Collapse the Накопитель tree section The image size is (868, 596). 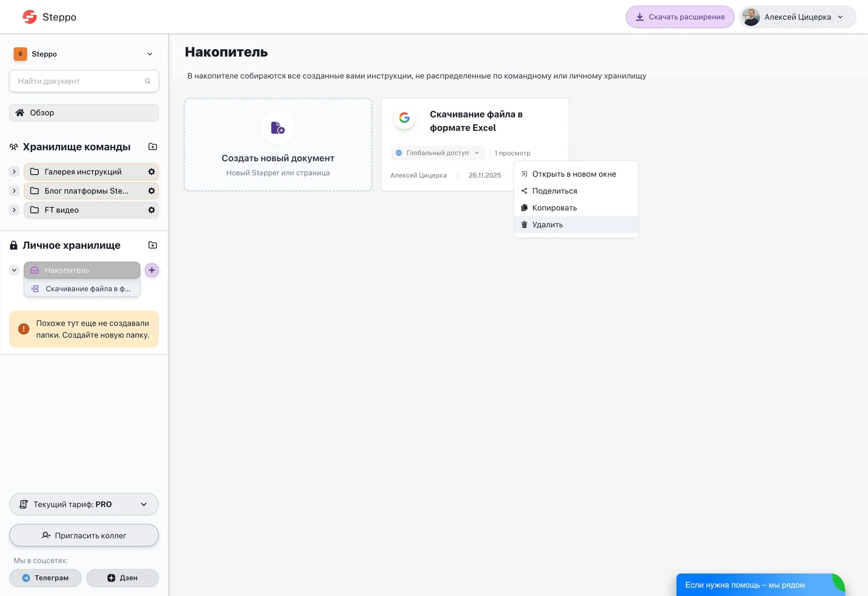pos(14,270)
